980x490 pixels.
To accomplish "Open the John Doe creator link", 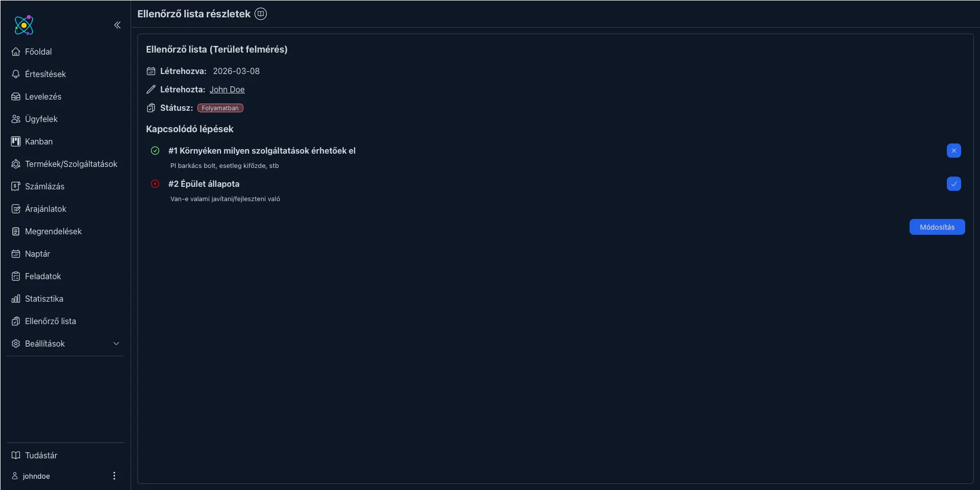I will point(227,89).
